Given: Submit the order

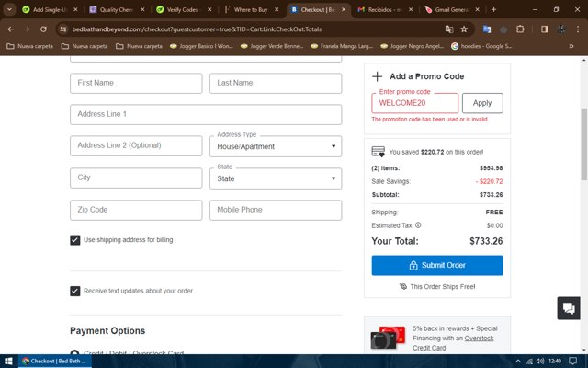Looking at the screenshot, I should pyautogui.click(x=437, y=266).
